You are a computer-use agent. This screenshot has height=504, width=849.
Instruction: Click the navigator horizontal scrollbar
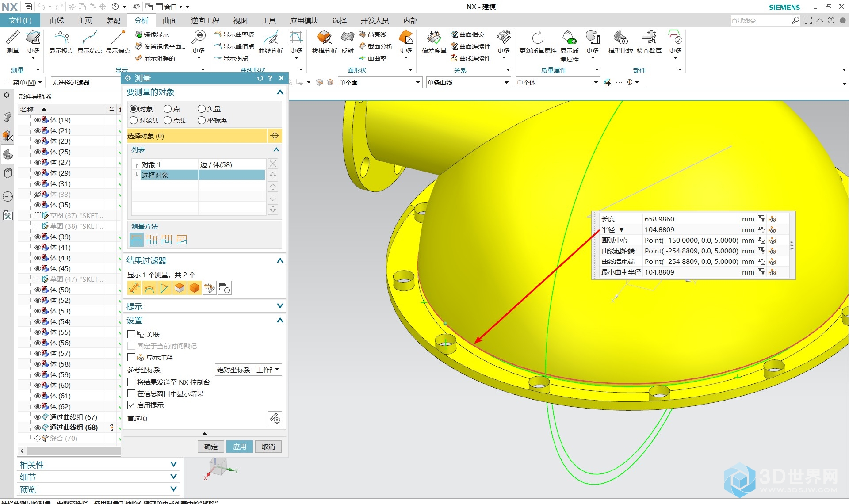(x=73, y=450)
